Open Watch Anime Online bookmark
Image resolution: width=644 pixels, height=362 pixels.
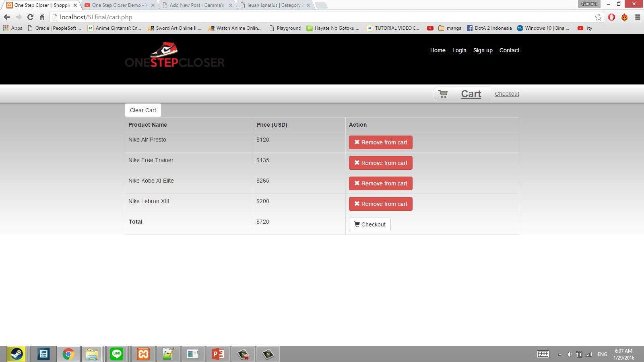[x=235, y=28]
